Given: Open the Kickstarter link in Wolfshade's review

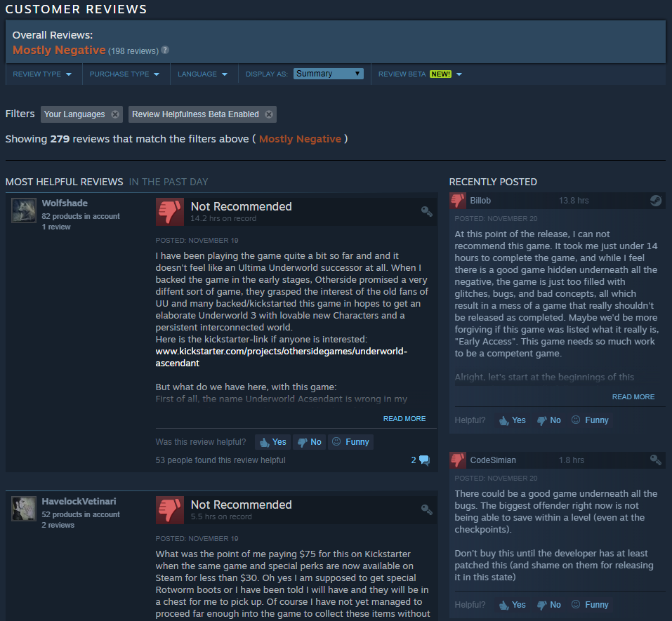Looking at the screenshot, I should 281,357.
